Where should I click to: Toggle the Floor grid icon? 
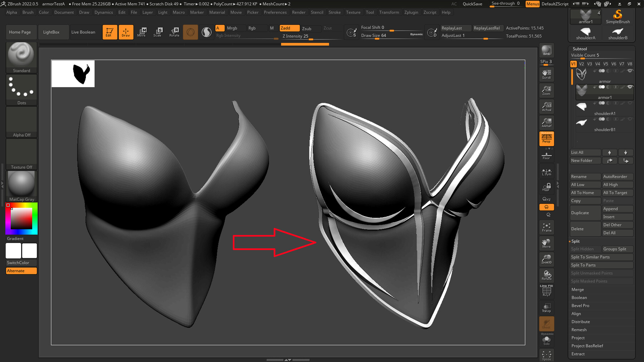(546, 155)
